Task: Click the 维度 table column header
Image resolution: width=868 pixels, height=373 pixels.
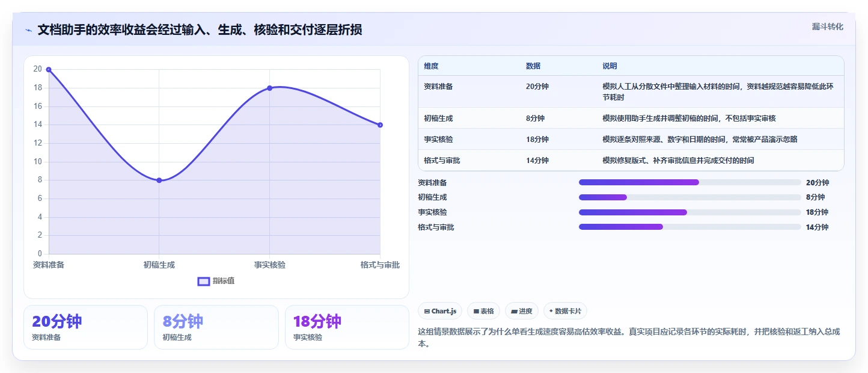Action: point(431,66)
